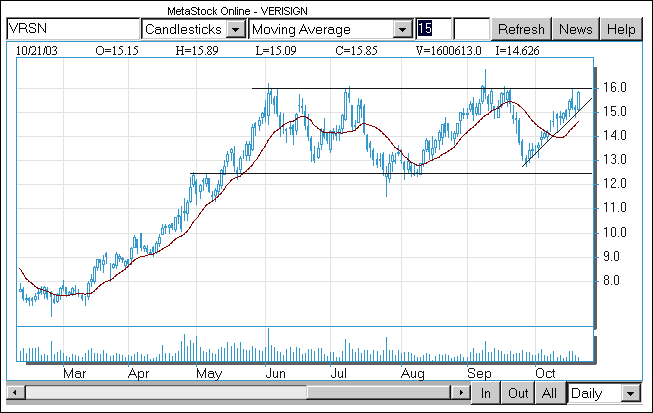The image size is (653, 413).
Task: Click the Refresh button
Action: (x=521, y=29)
